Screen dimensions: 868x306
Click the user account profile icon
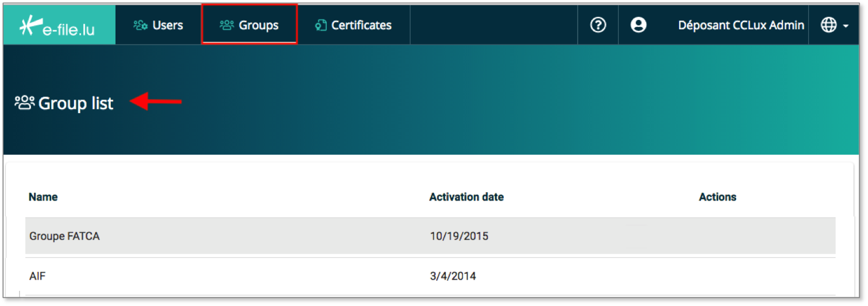[x=638, y=25]
